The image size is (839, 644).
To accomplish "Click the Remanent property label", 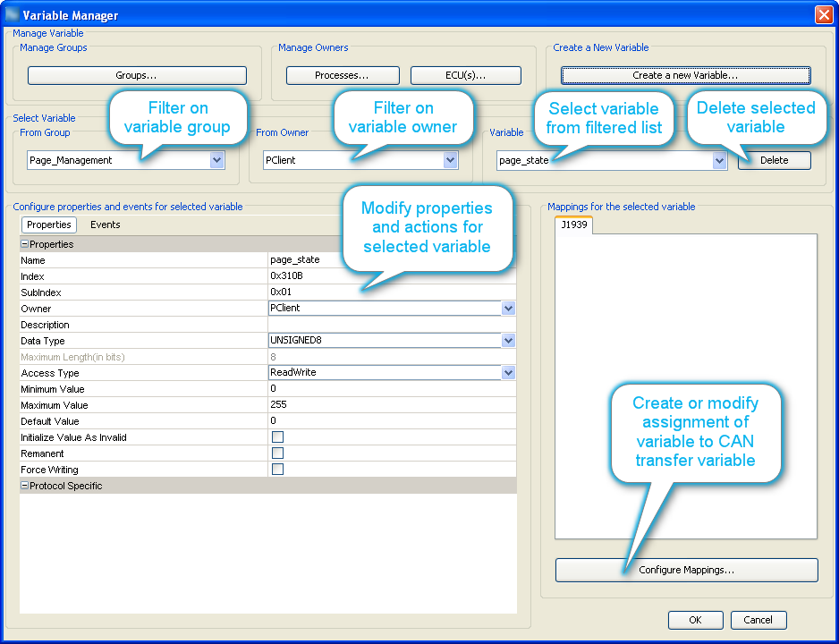I will pos(42,453).
